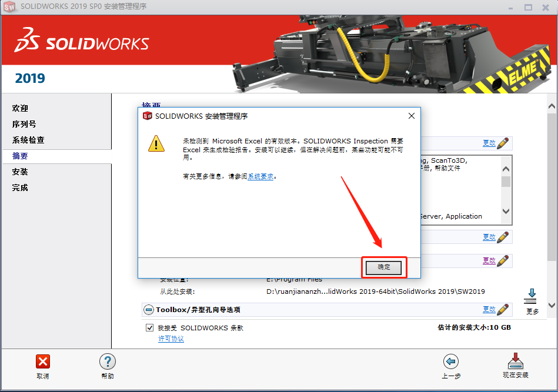
Task: Open the 许可协议 hyperlink
Action: [171, 339]
